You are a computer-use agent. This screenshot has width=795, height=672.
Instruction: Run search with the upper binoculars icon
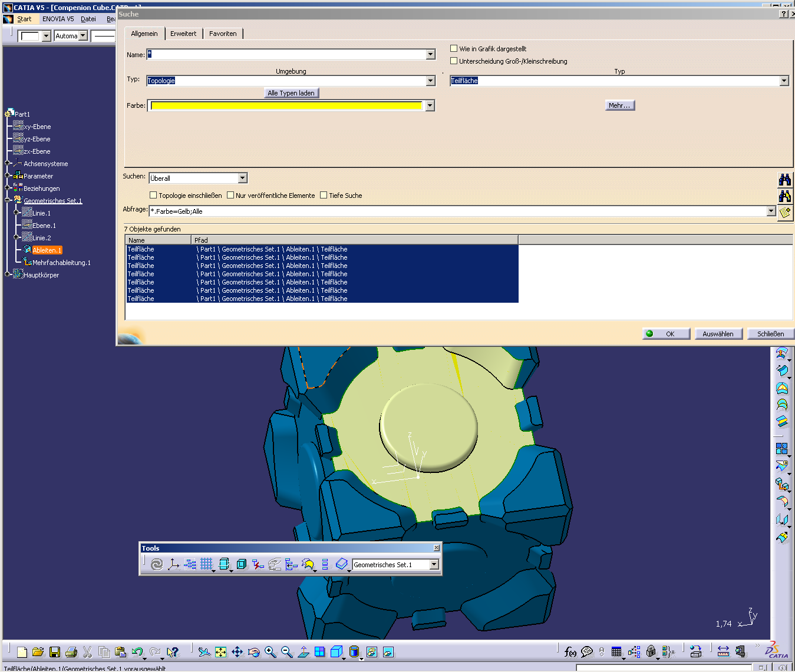[785, 180]
